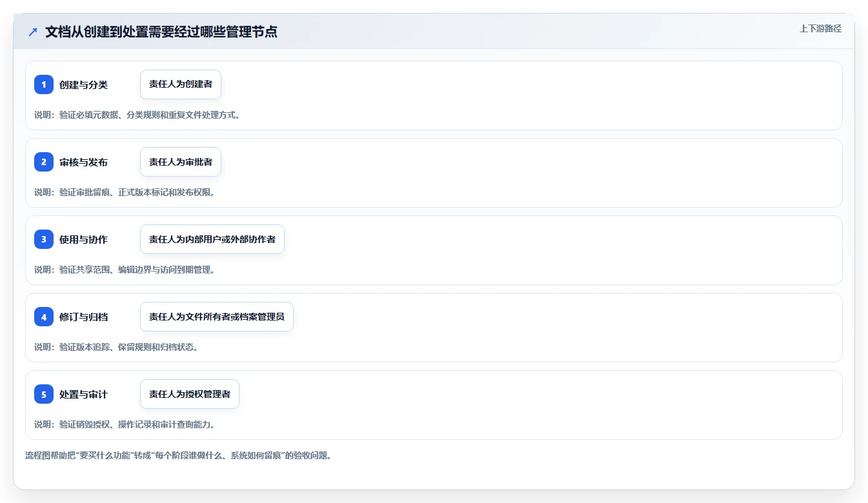Click step number 2 badge
This screenshot has height=503, width=868.
coord(44,162)
